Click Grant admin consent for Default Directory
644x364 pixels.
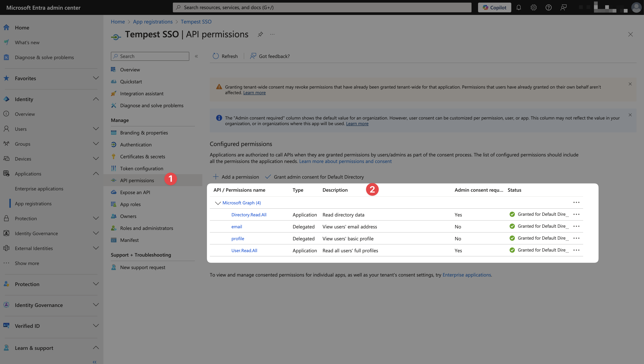pyautogui.click(x=315, y=177)
